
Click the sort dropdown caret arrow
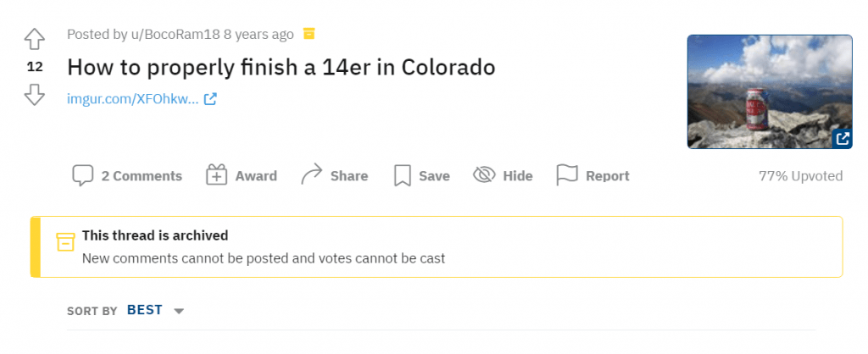pos(179,311)
